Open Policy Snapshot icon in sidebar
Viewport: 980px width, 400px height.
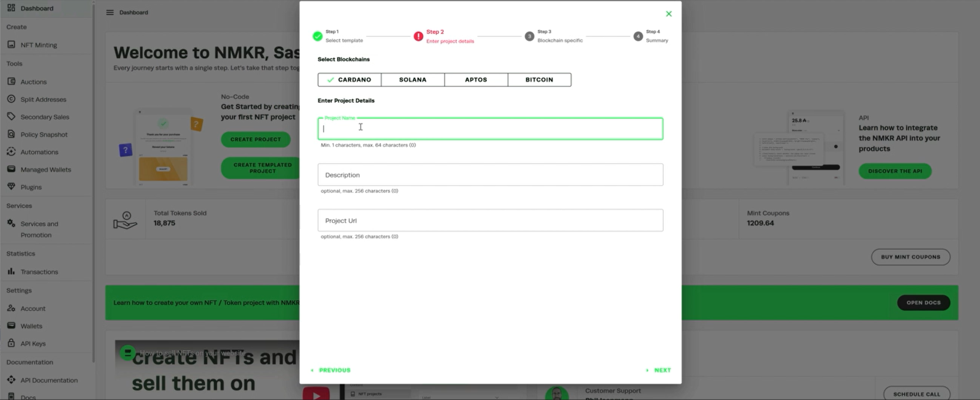[x=11, y=134]
